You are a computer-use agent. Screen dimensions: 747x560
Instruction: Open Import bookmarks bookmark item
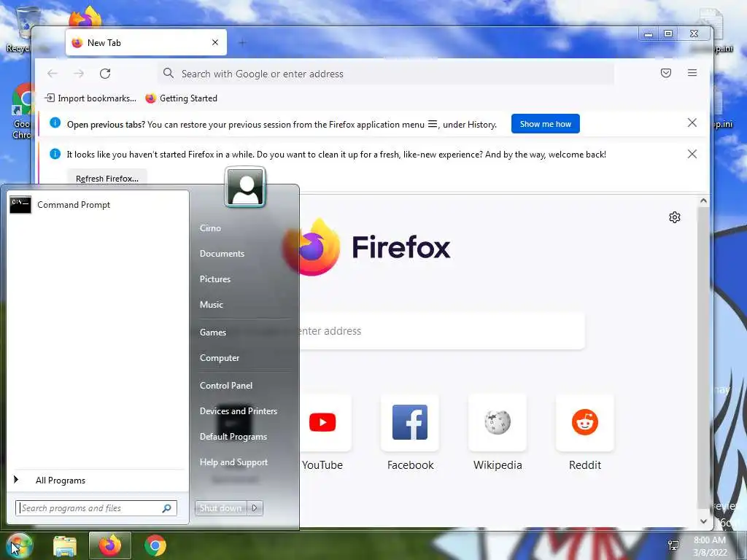tap(90, 98)
